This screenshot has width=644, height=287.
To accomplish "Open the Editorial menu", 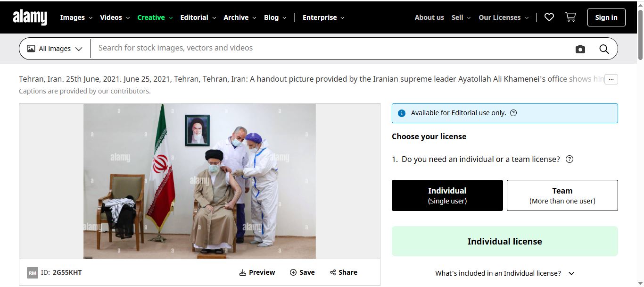I will point(198,17).
